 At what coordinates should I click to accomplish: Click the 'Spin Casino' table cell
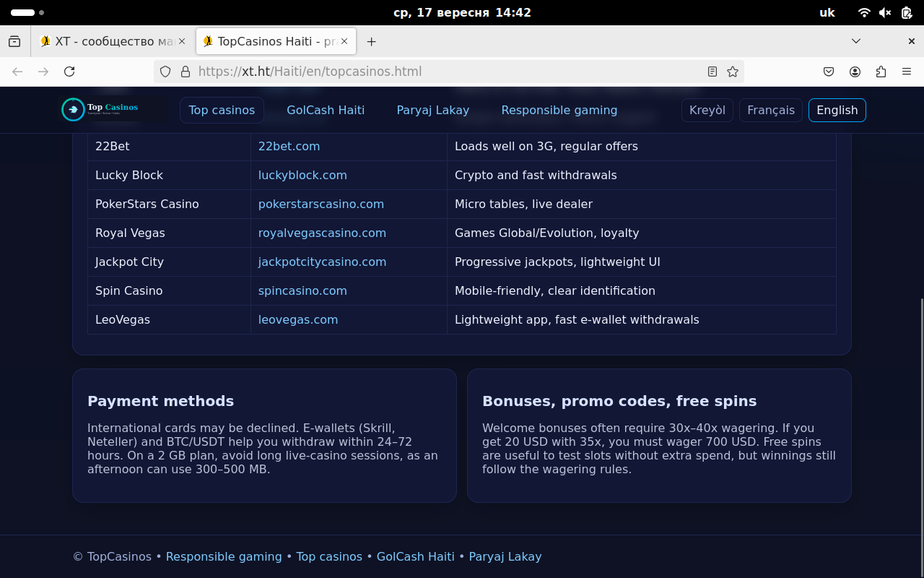(x=169, y=290)
